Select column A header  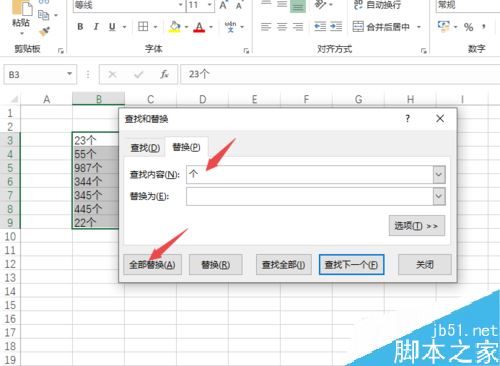(x=47, y=99)
